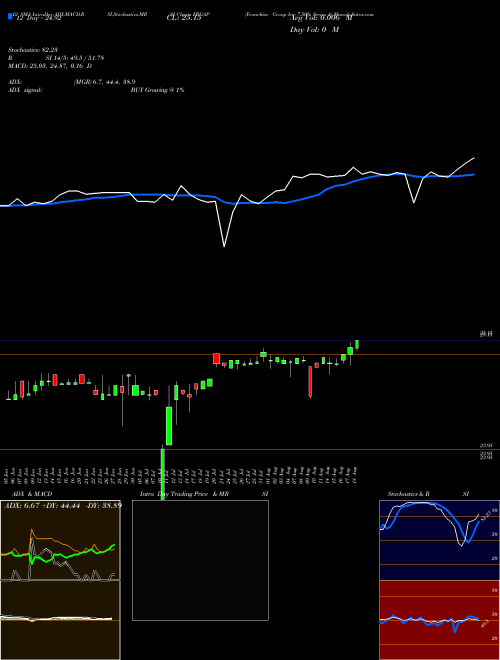The width and height of the screenshot is (500, 660).
Task: Click the long red candlestick at 09 Aug
Action: [311, 381]
